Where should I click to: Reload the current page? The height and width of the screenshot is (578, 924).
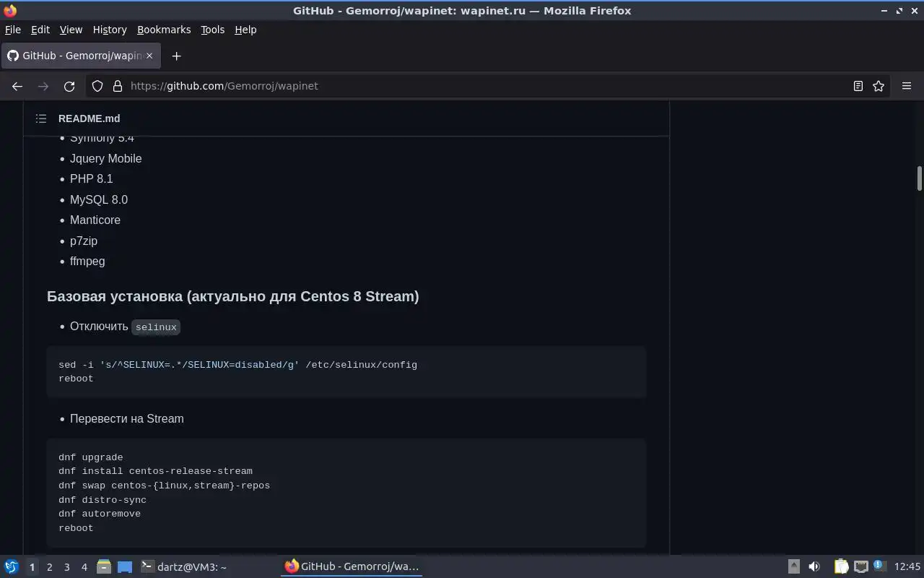coord(69,86)
